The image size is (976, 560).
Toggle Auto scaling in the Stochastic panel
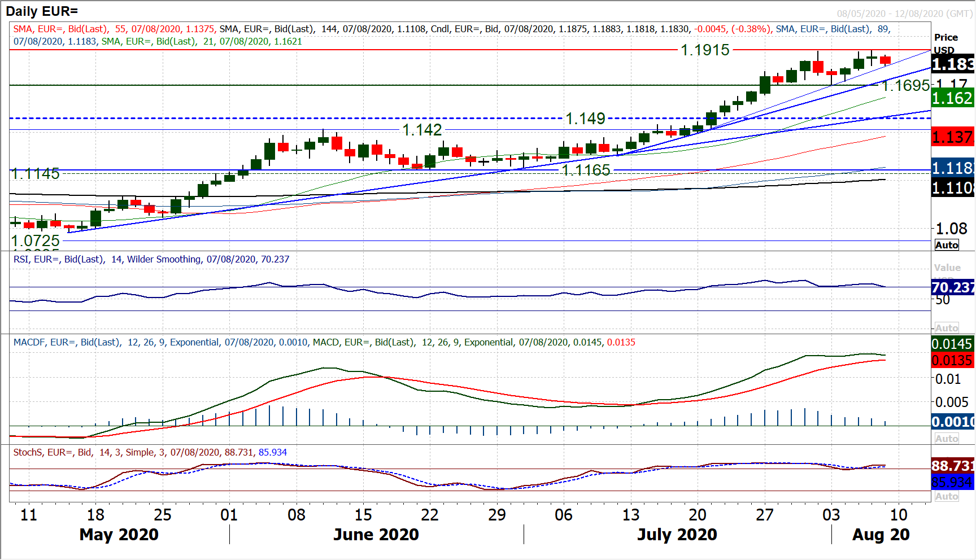click(x=947, y=496)
